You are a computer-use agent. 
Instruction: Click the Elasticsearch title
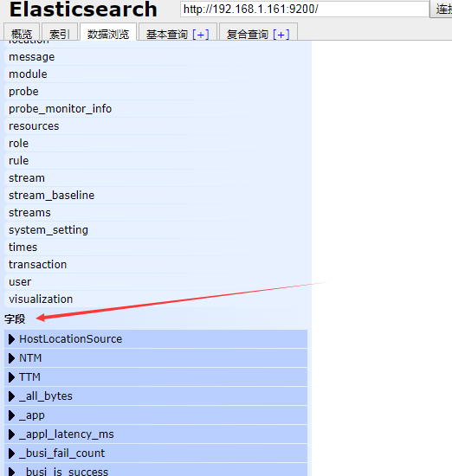point(83,10)
